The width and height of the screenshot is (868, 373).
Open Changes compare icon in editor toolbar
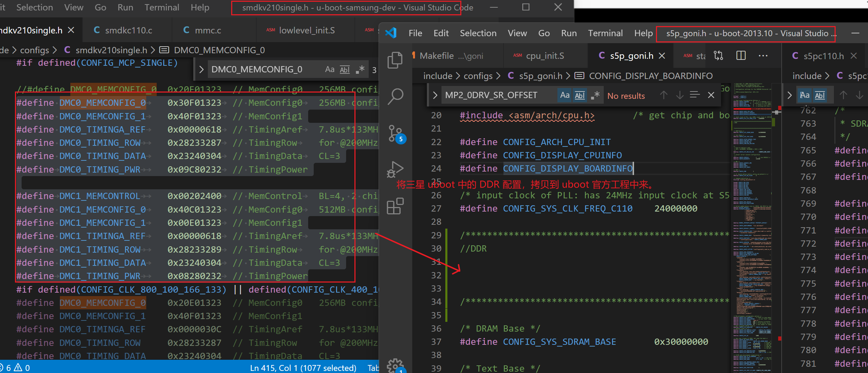pos(718,56)
